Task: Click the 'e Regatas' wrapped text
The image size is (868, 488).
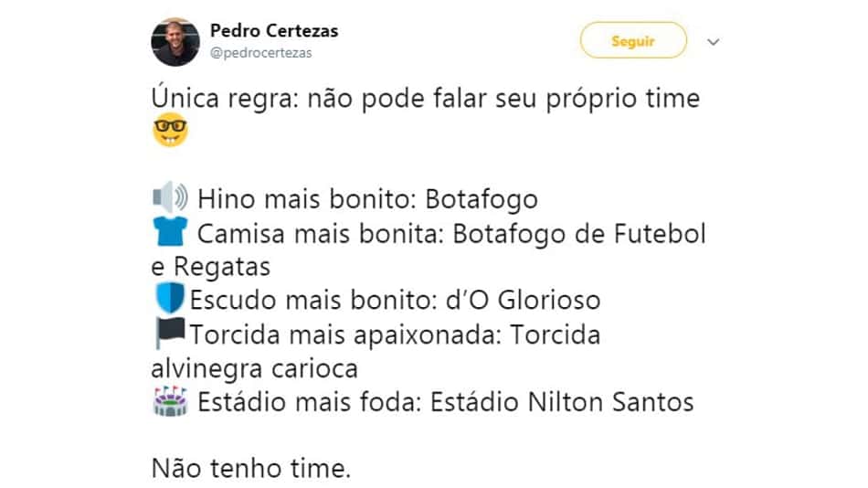Action: [211, 267]
